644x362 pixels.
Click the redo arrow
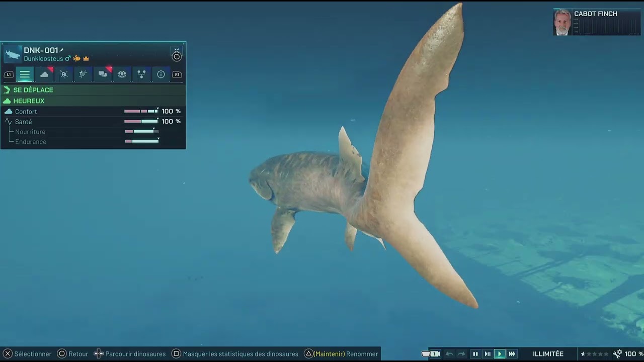(x=461, y=354)
